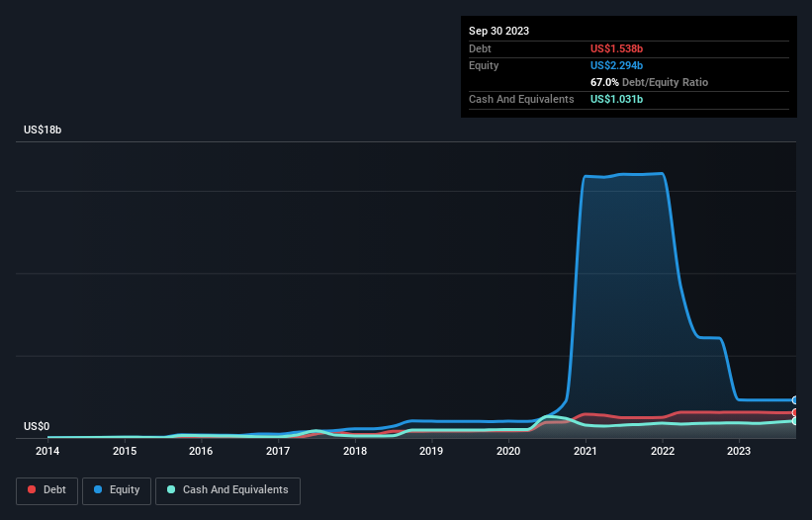
Task: Click the teal Cash endpoint marker
Action: [795, 421]
